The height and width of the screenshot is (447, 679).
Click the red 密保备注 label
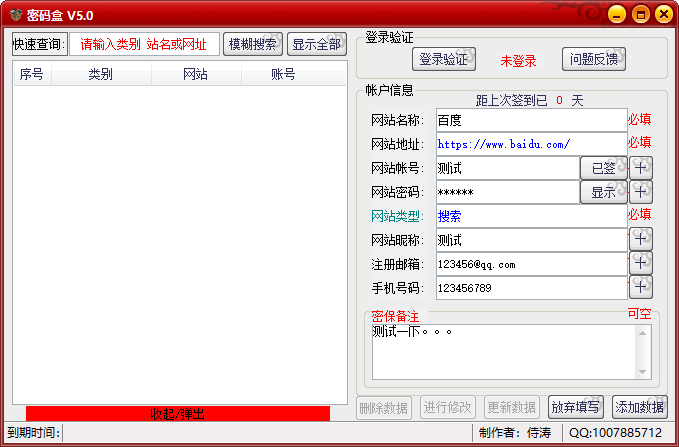395,316
